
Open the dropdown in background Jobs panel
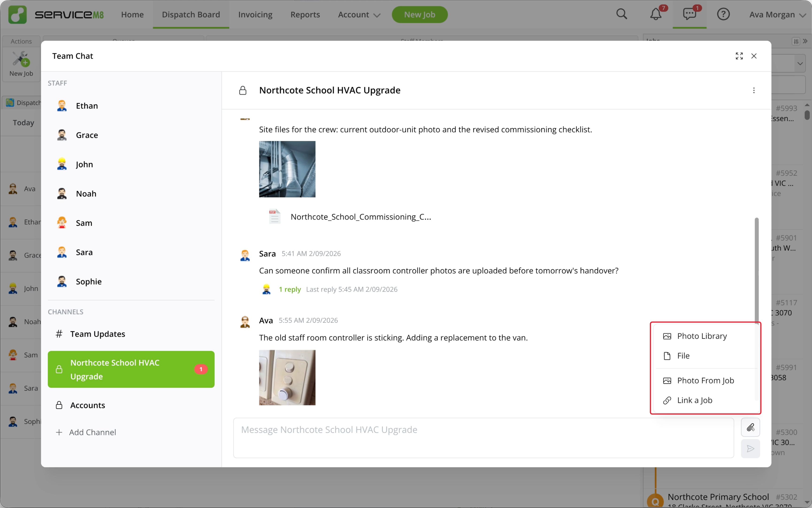[x=800, y=63]
